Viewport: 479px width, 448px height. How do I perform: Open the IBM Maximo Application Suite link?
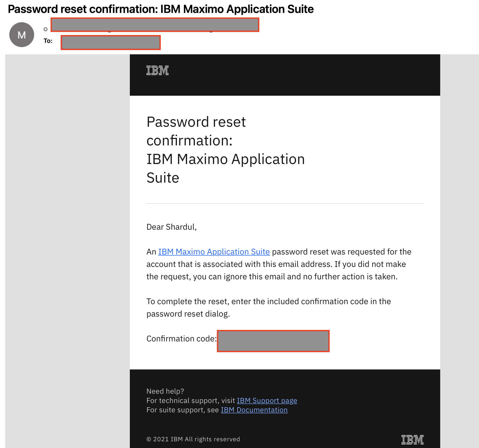(x=214, y=252)
